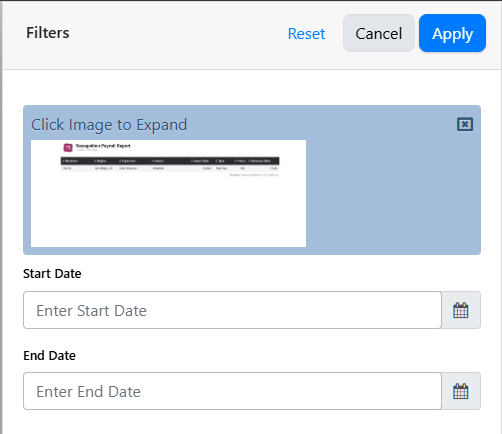Click the dark table header in preview

[x=170, y=161]
